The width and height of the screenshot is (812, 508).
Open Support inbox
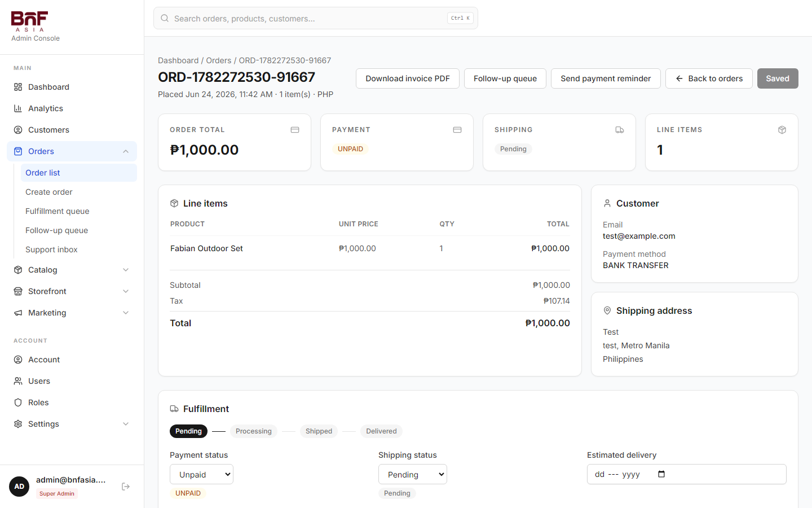click(x=78, y=249)
